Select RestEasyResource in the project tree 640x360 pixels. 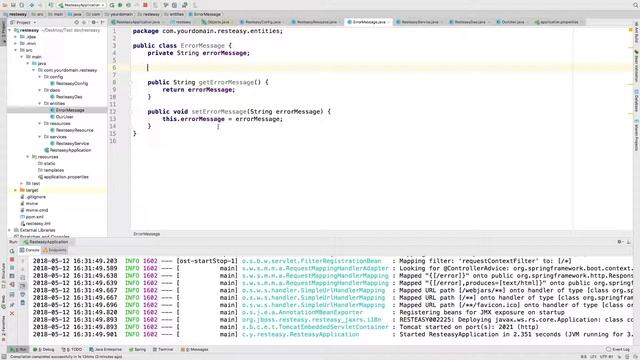coord(75,130)
